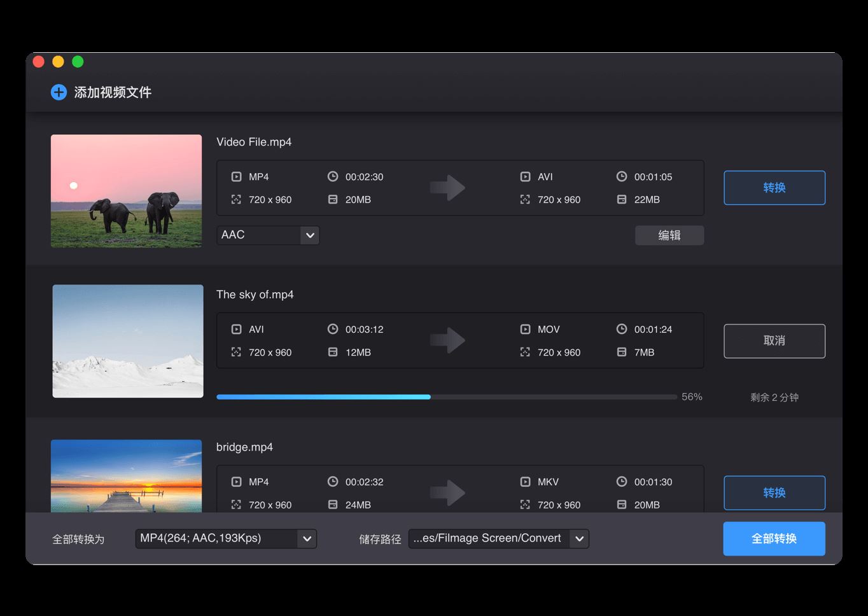
Task: Click source format icon beside AVI in The sky of.mp4
Action: [236, 330]
